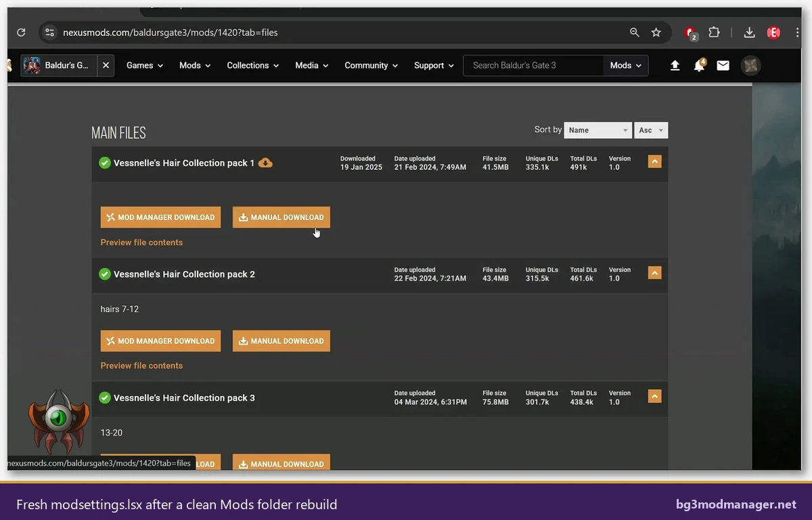Click the address bar URL
Viewport: 812px width, 520px height.
(x=171, y=32)
